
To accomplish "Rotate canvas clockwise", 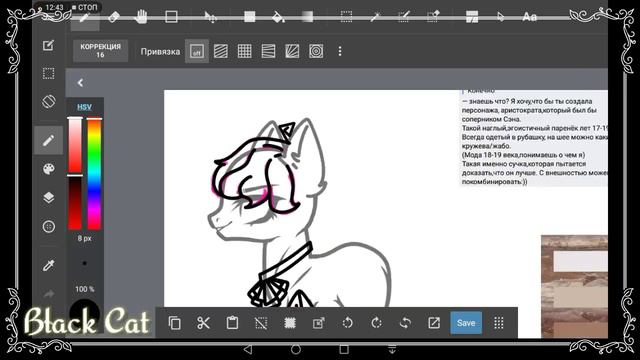I will click(376, 323).
